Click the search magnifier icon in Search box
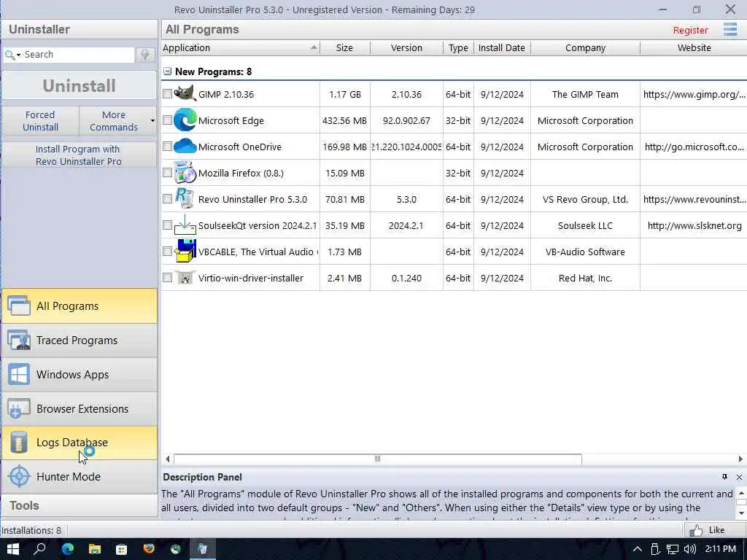Viewport: 747px width, 560px height. [x=9, y=55]
